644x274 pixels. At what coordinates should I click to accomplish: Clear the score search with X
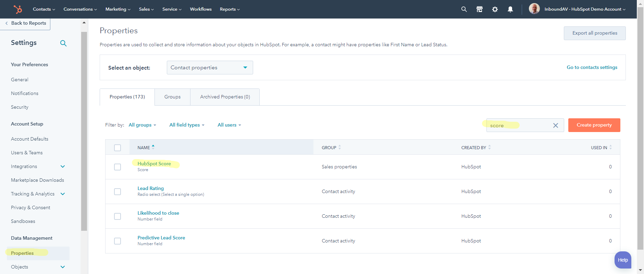[x=556, y=126]
